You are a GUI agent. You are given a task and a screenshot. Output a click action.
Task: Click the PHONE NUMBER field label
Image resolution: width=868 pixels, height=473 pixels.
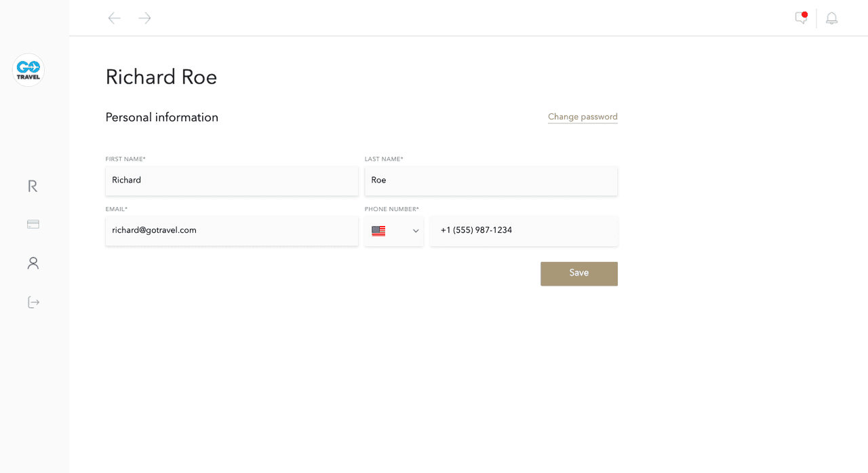[x=392, y=209]
